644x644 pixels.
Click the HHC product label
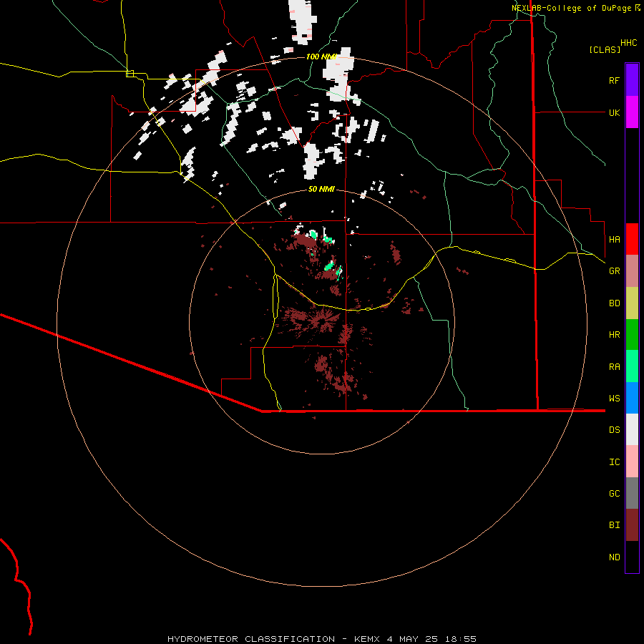pyautogui.click(x=628, y=43)
